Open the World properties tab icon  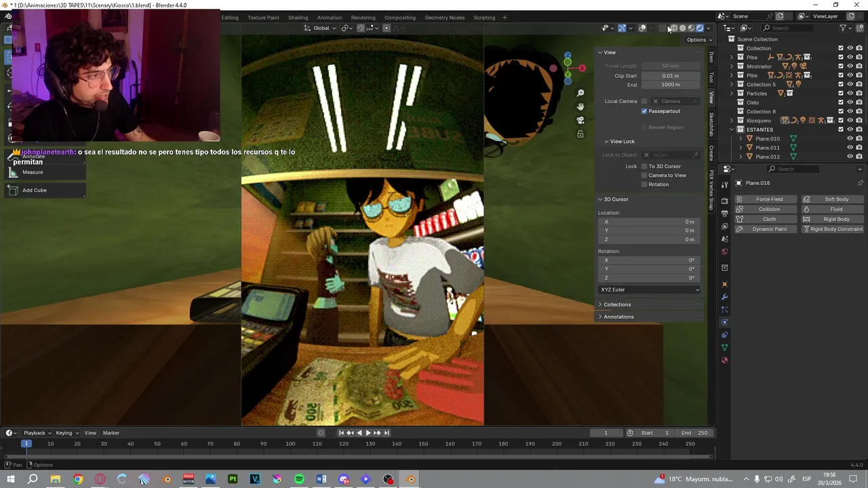(724, 251)
